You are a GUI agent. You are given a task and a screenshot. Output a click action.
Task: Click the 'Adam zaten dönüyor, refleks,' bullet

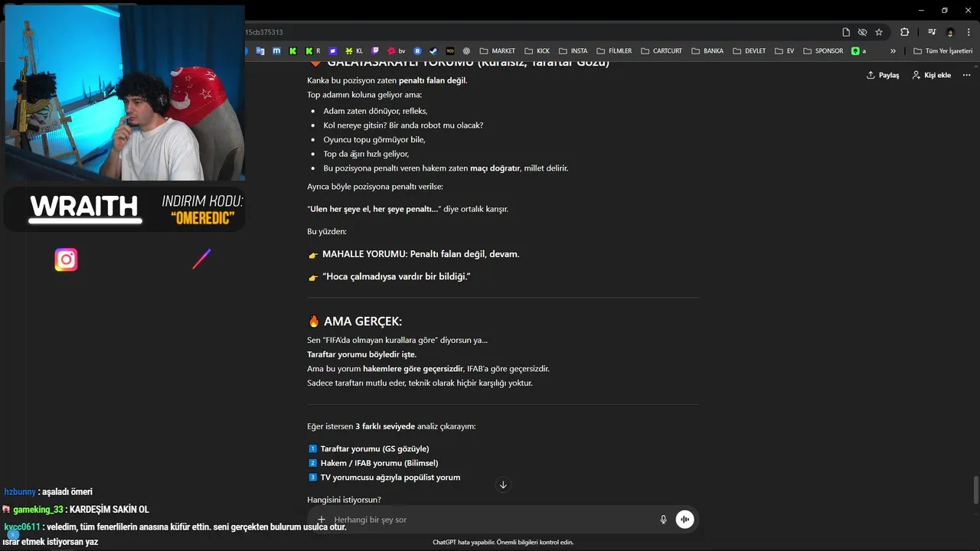click(x=375, y=111)
